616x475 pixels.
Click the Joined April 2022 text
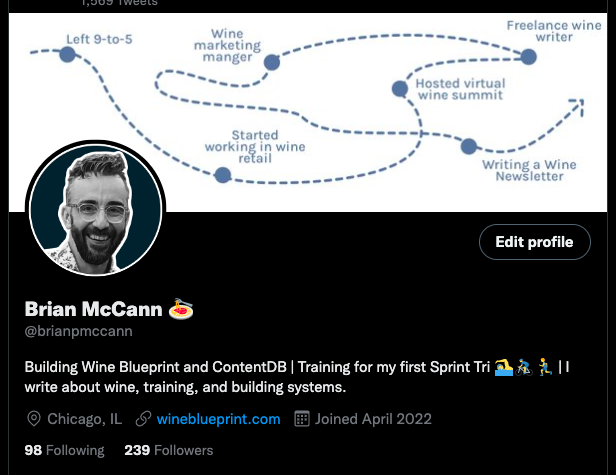(373, 419)
